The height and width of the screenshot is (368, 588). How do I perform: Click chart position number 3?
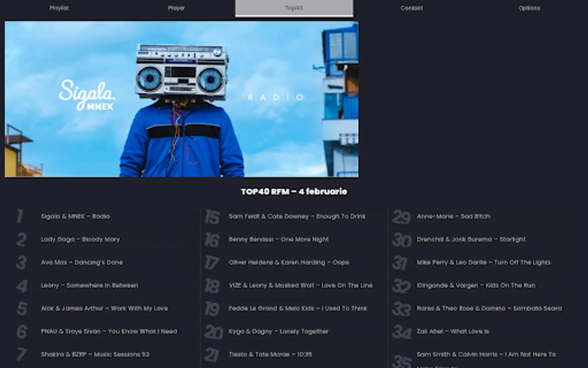click(x=21, y=263)
